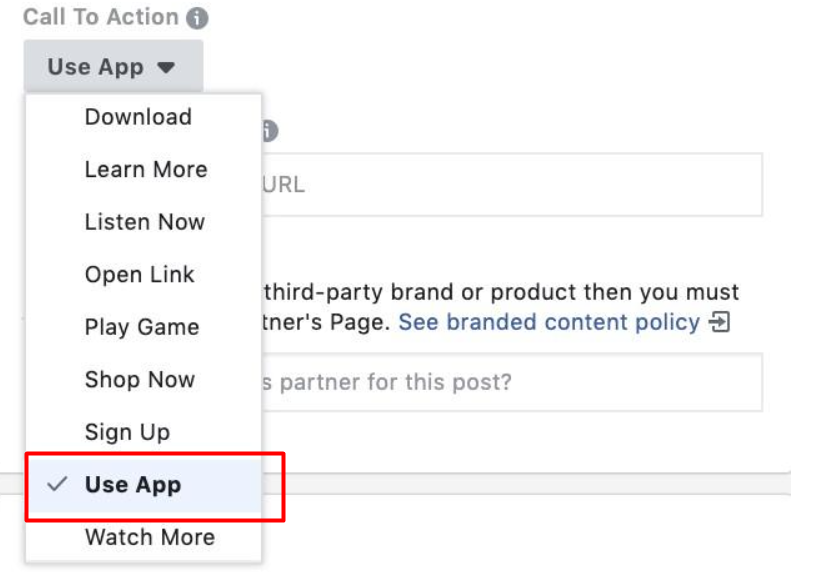Choose Play Game from the list
The image size is (820, 572).
tap(142, 327)
